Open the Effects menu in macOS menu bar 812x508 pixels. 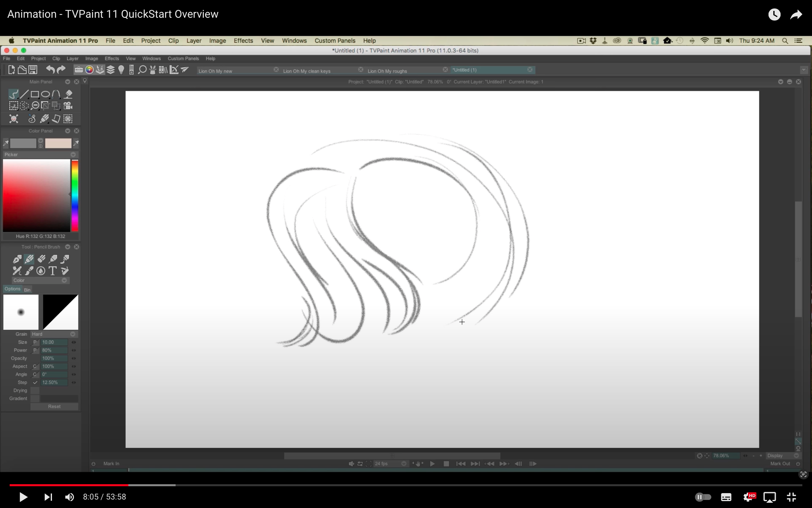[x=243, y=40]
